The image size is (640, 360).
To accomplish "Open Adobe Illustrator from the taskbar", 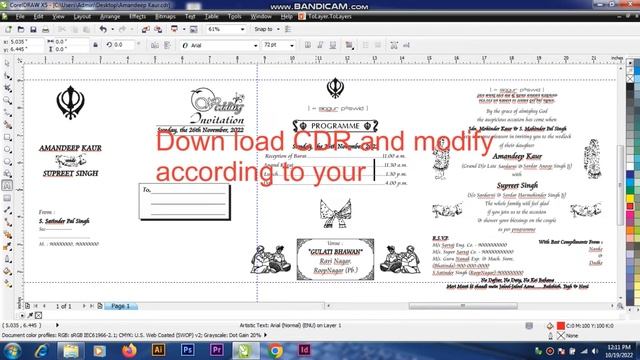I will point(158,350).
